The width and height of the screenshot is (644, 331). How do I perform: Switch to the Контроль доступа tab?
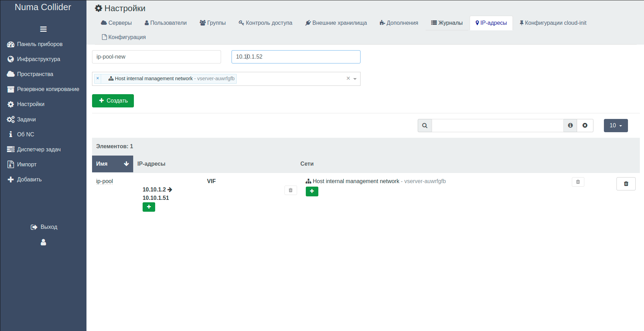tap(265, 23)
